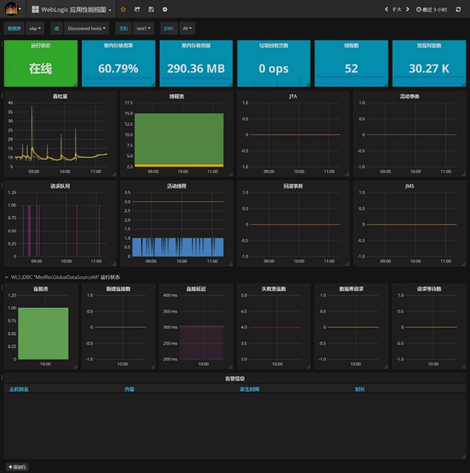This screenshot has width=470, height=473.
Task: Click the WLS JDBC MedRecGlobalDataSourceXA row title
Action: (x=65, y=277)
